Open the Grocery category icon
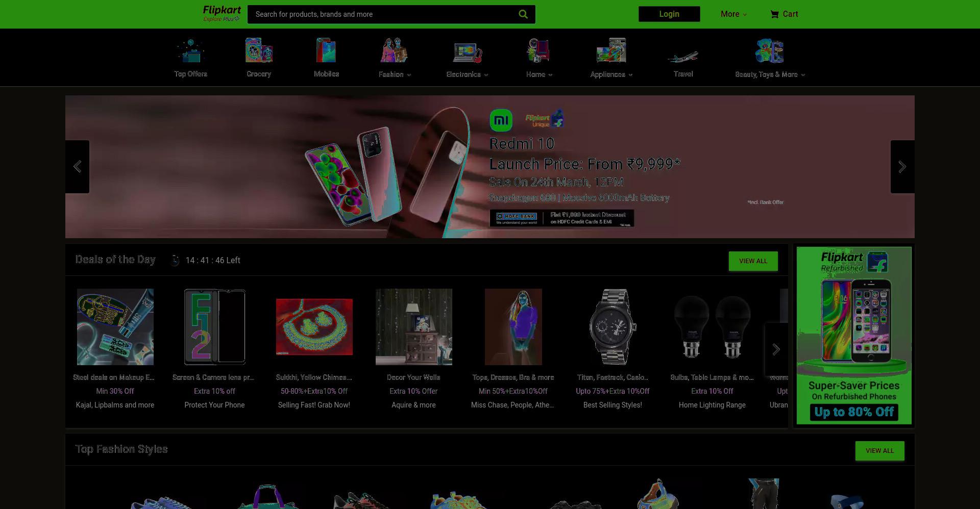Viewport: 980px width, 509px height. point(259,50)
